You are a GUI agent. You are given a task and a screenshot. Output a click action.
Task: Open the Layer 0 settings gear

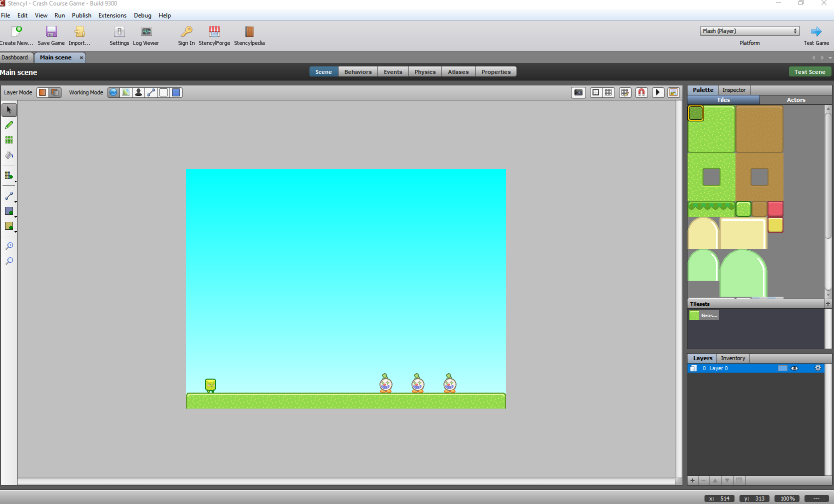click(818, 368)
